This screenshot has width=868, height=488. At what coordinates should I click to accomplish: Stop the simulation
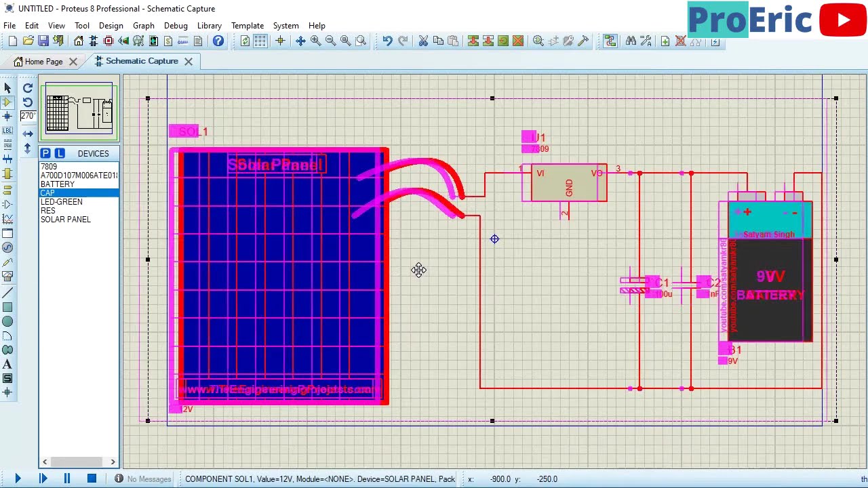click(x=92, y=479)
